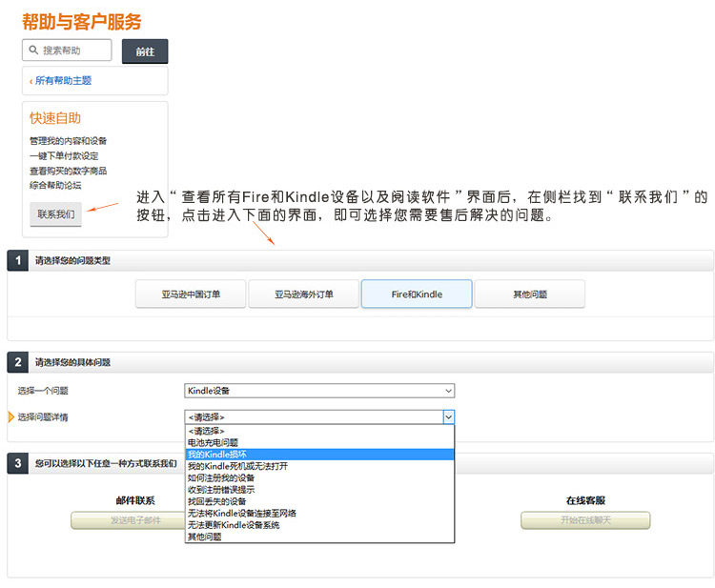Click 选择问题详情 label
The width and height of the screenshot is (715, 588).
click(x=43, y=417)
